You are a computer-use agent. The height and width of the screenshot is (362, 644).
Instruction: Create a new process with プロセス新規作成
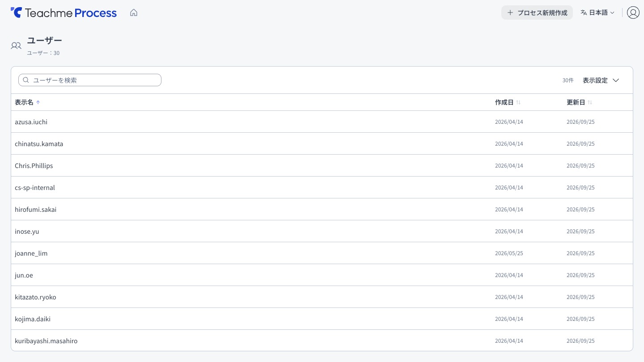(x=537, y=13)
